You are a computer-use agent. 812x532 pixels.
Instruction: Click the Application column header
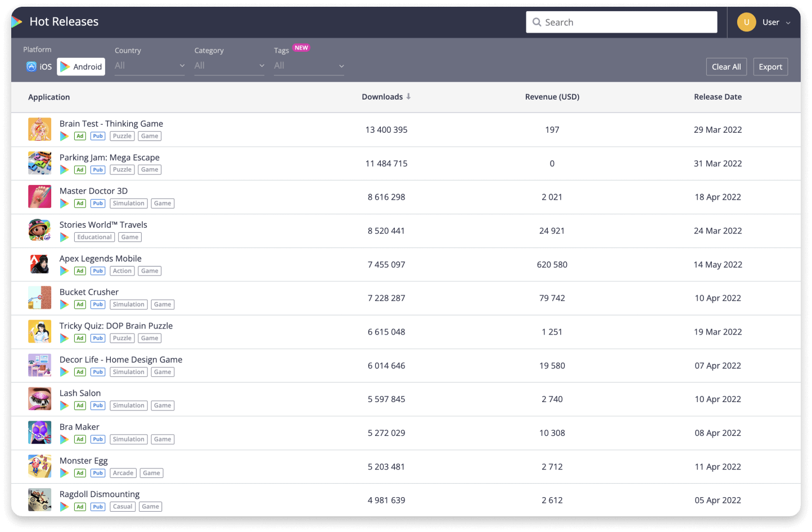(49, 97)
